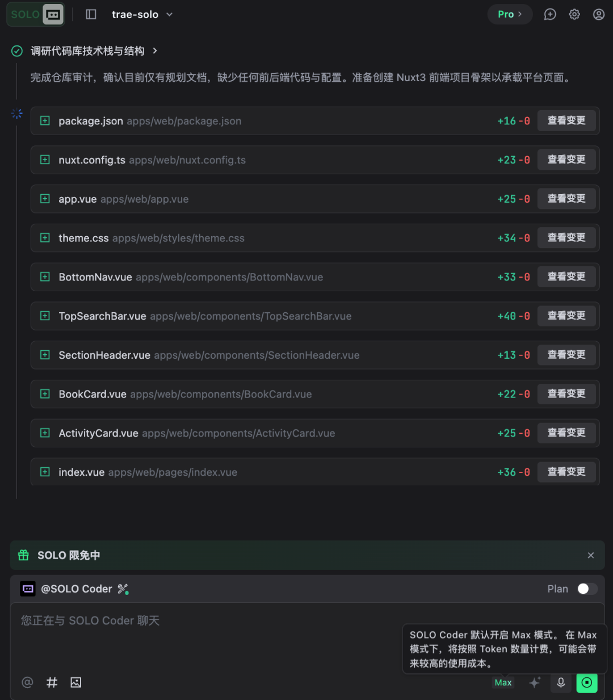
Task: View changes for TopSearchBar.vue
Action: tap(566, 316)
